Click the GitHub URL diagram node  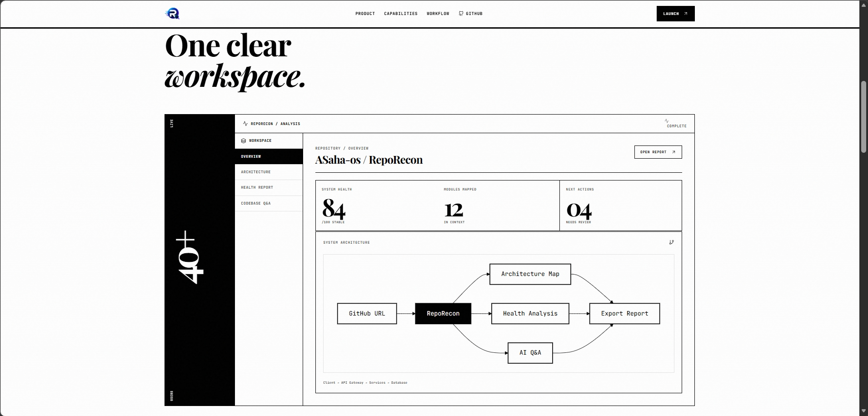[x=367, y=314]
